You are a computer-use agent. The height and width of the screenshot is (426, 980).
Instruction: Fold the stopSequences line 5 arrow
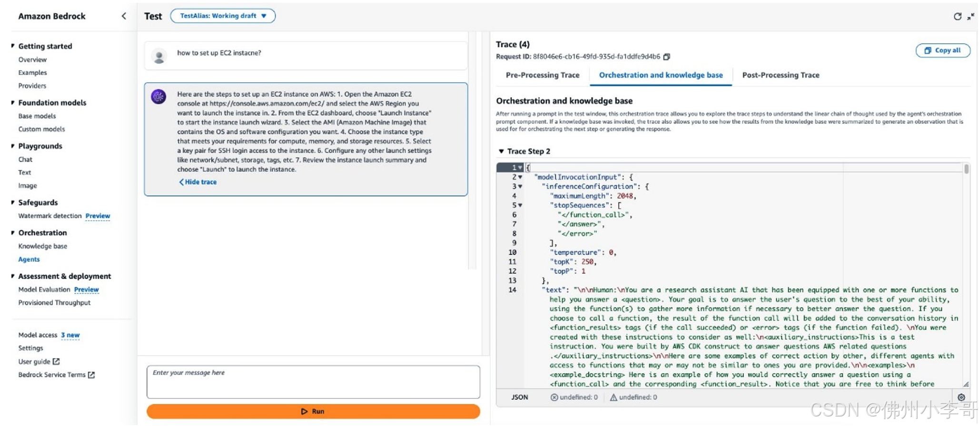tap(520, 205)
